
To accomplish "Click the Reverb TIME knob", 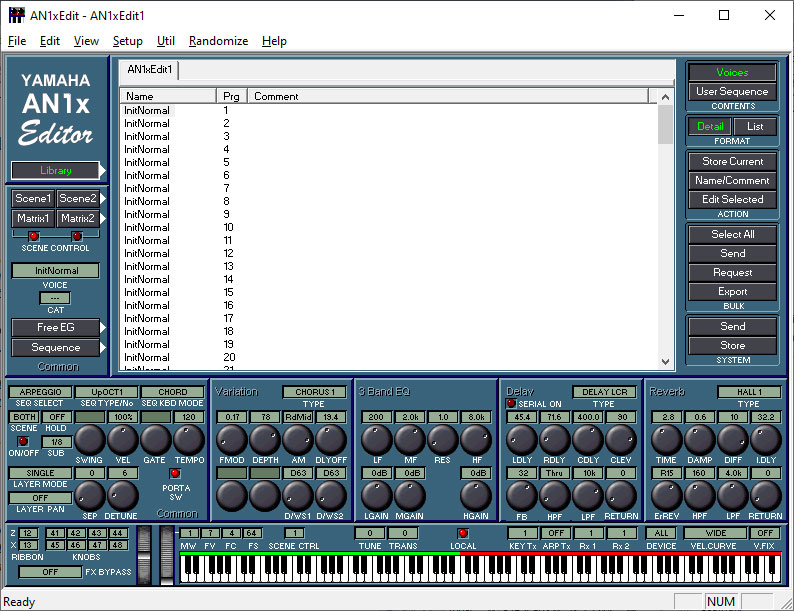I will pos(666,439).
